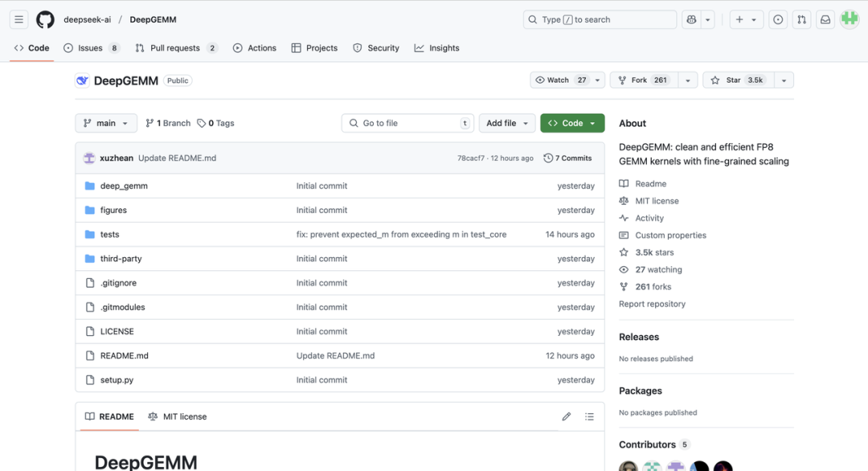This screenshot has width=868, height=471.
Task: Open pull requests icon in header
Action: (801, 19)
